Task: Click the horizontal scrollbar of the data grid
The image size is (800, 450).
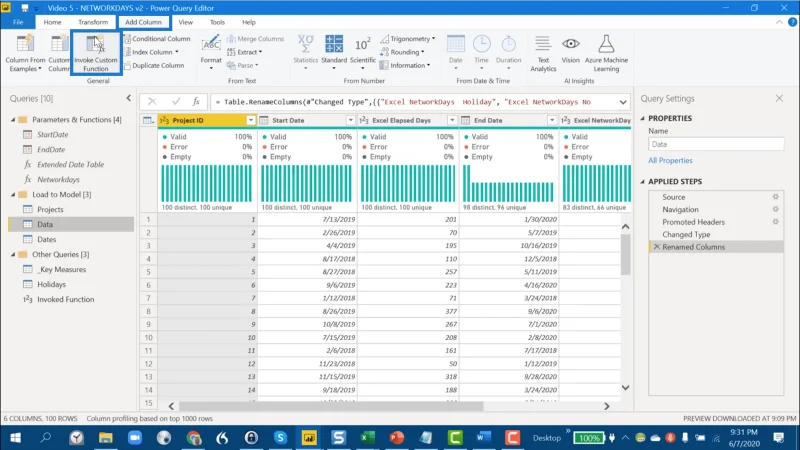Action: click(x=331, y=407)
